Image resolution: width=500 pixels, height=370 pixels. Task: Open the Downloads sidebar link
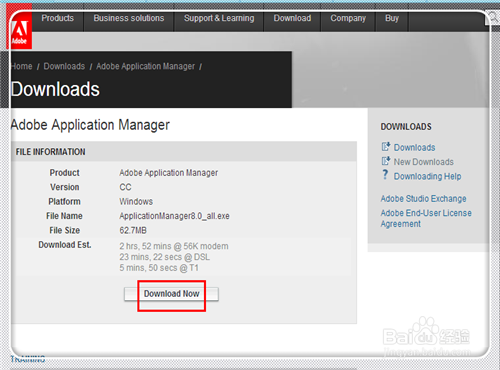[414, 148]
